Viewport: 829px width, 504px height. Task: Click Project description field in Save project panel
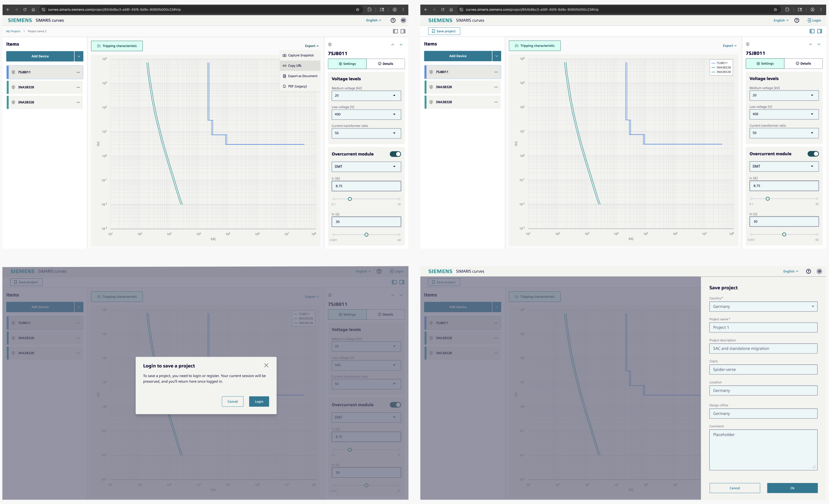tap(763, 348)
